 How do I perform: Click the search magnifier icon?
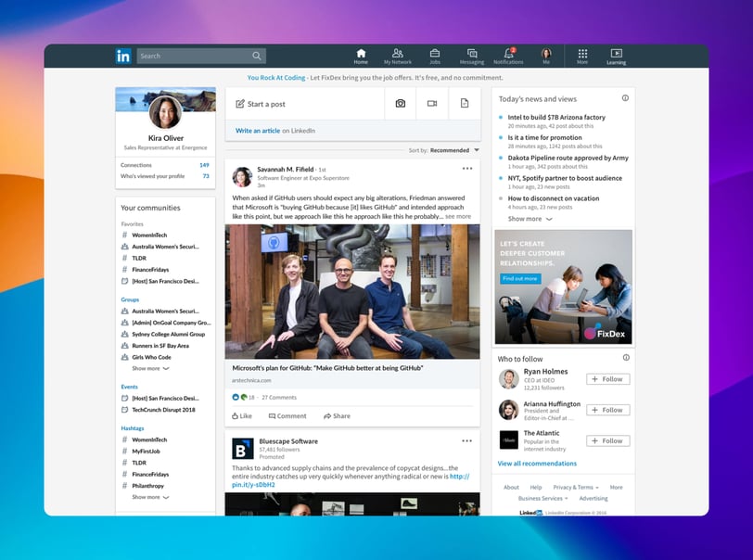(257, 57)
